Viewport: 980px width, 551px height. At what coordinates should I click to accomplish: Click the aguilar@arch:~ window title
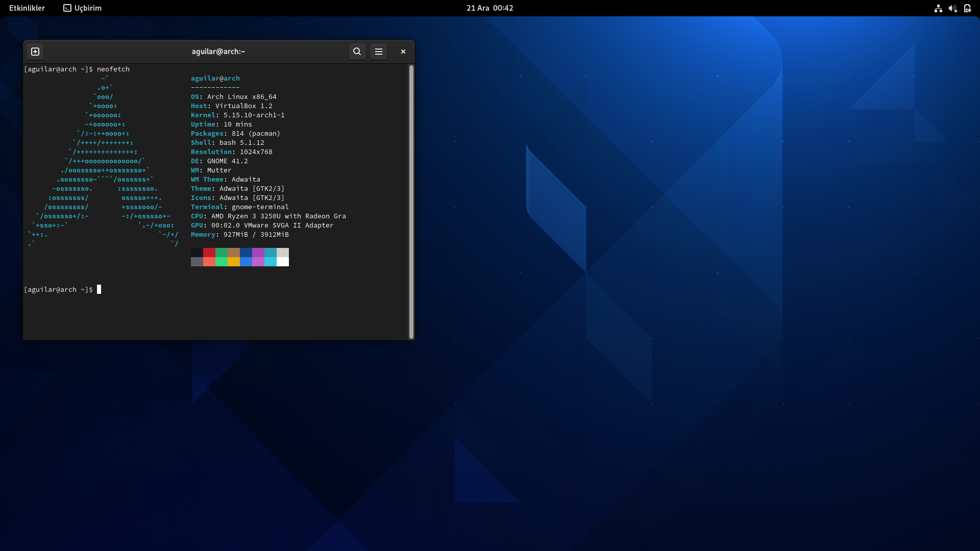click(x=218, y=52)
